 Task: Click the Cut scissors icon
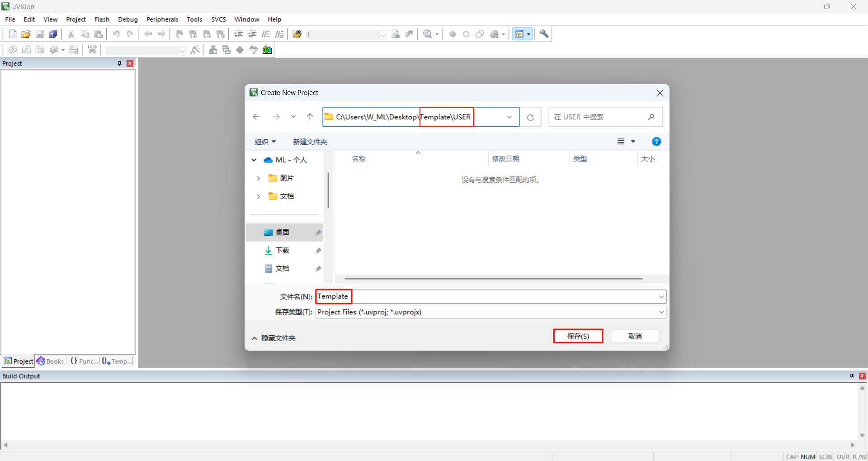tap(71, 34)
